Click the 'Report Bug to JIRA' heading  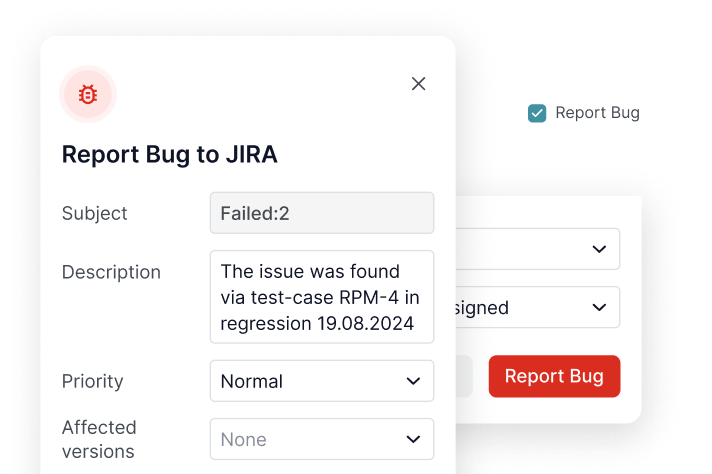click(169, 154)
